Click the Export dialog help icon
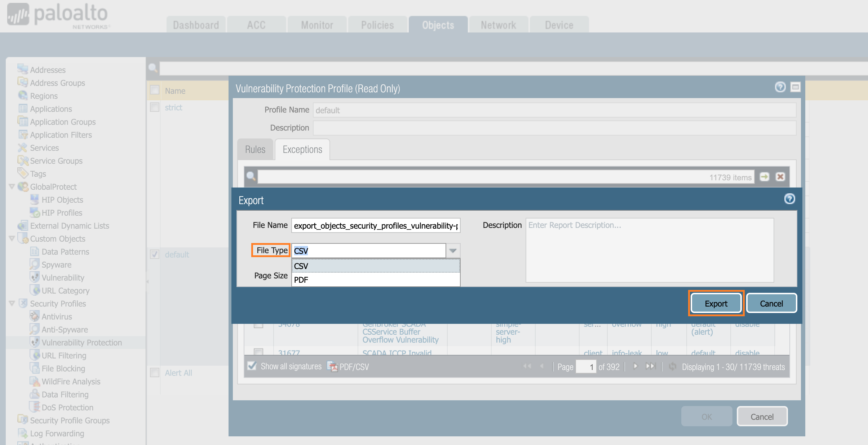The height and width of the screenshot is (445, 868). 789,199
